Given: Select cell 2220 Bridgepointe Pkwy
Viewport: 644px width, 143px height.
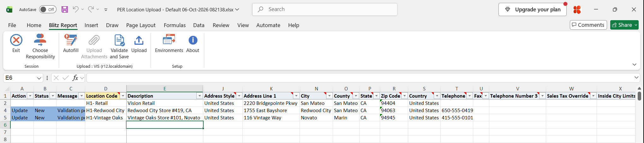Looking at the screenshot, I should (271, 103).
